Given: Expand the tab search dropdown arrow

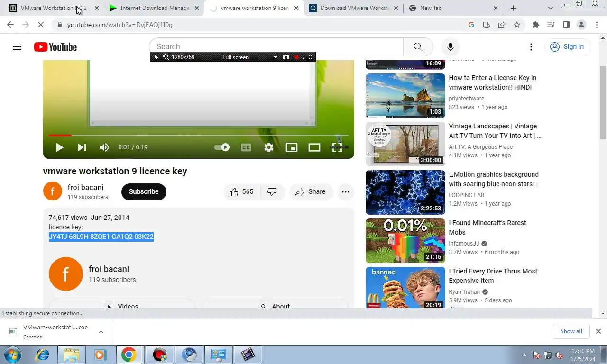Looking at the screenshot, I should 551,8.
